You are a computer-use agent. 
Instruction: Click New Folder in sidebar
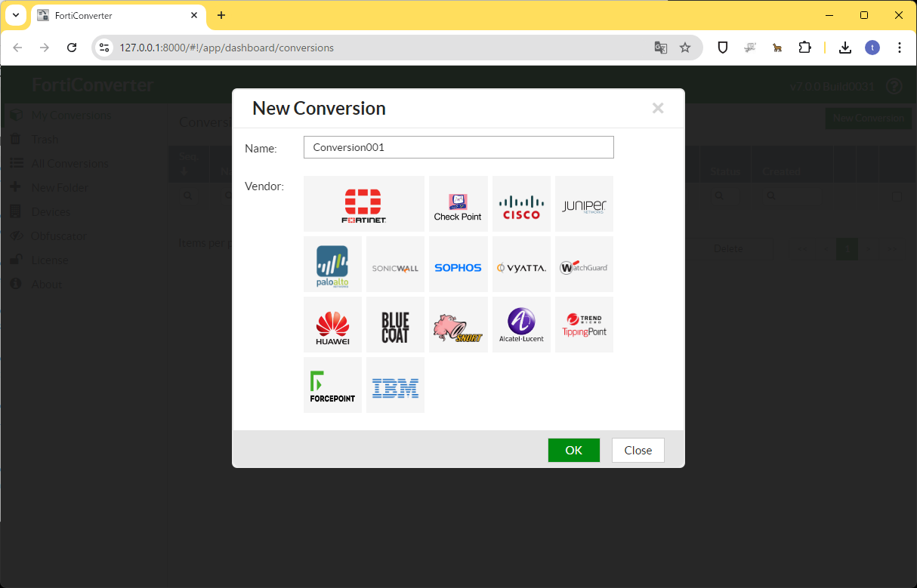(x=60, y=188)
